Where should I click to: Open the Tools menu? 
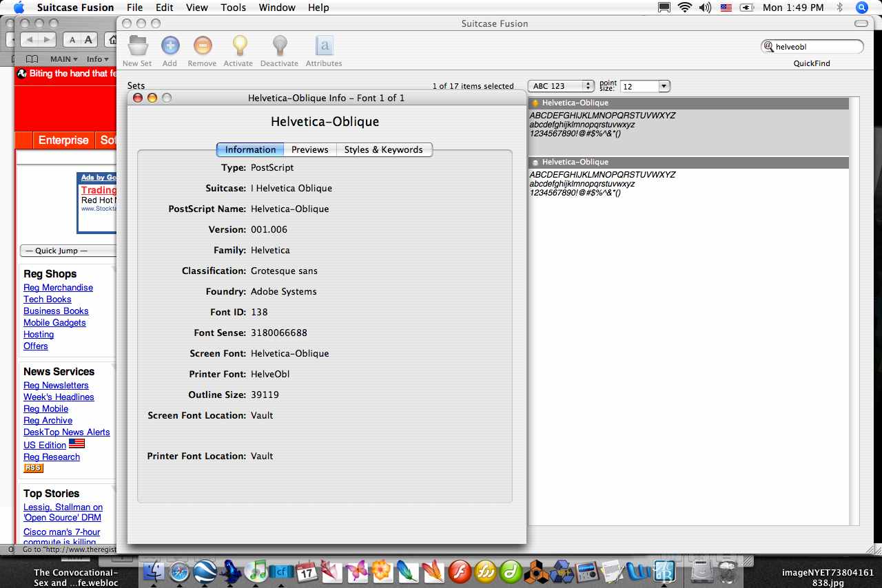234,8
